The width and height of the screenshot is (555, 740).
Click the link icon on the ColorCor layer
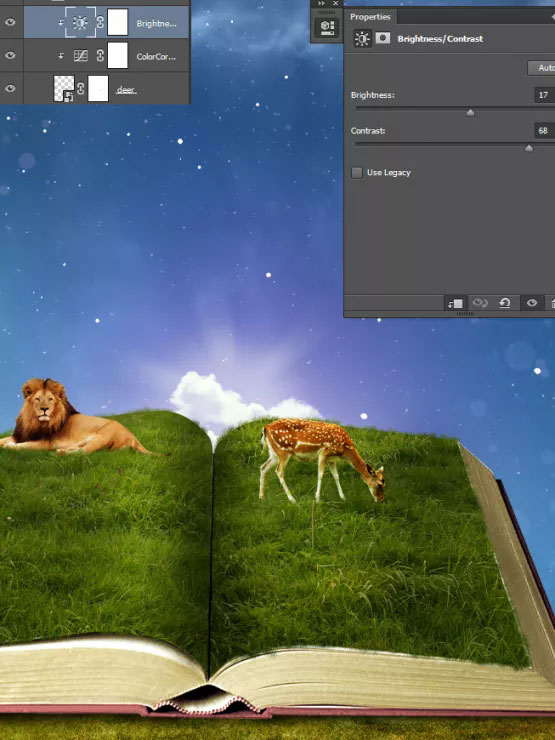(x=100, y=56)
